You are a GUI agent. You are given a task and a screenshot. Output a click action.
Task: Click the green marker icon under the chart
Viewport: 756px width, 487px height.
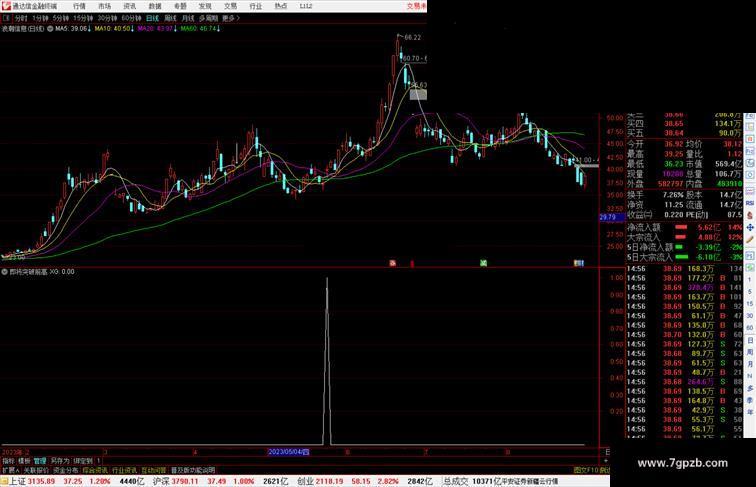484,263
